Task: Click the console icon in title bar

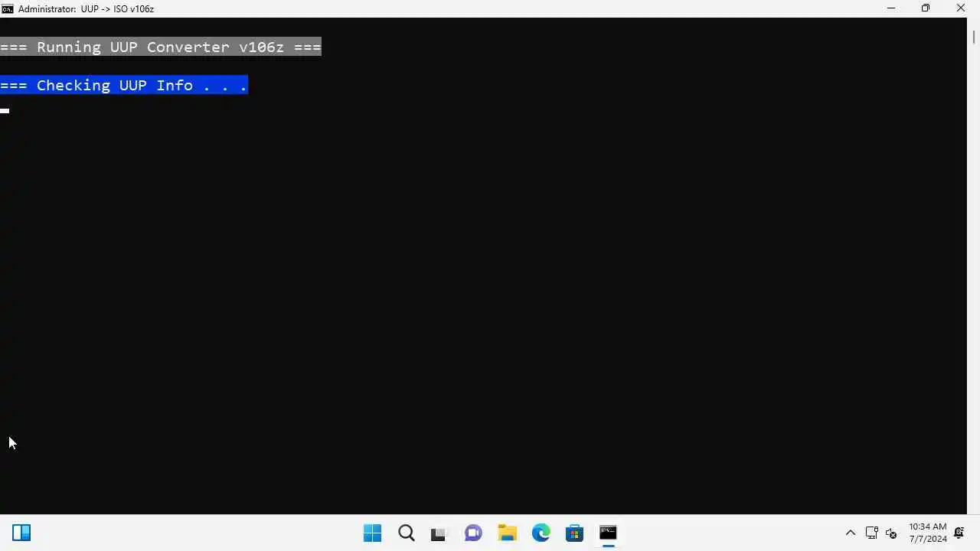Action: (8, 8)
